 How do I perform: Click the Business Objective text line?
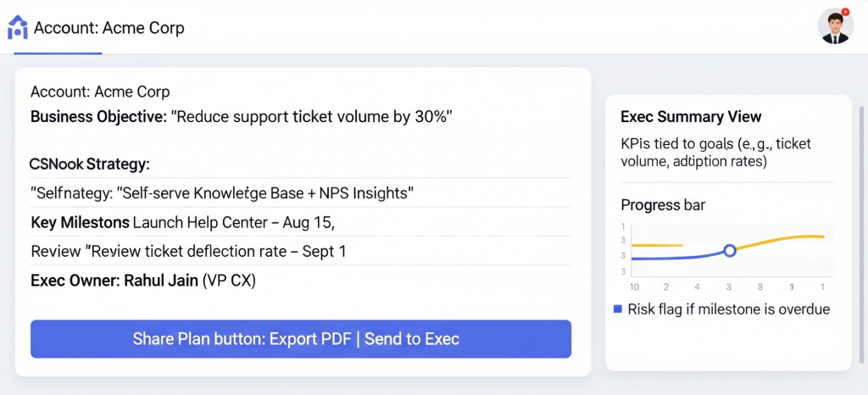(x=241, y=117)
